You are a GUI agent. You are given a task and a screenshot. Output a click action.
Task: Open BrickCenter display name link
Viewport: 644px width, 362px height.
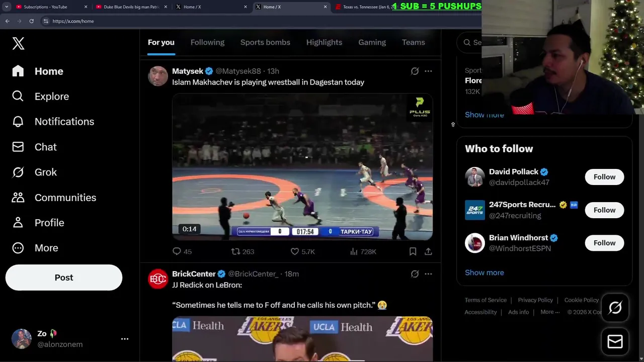[x=194, y=274]
